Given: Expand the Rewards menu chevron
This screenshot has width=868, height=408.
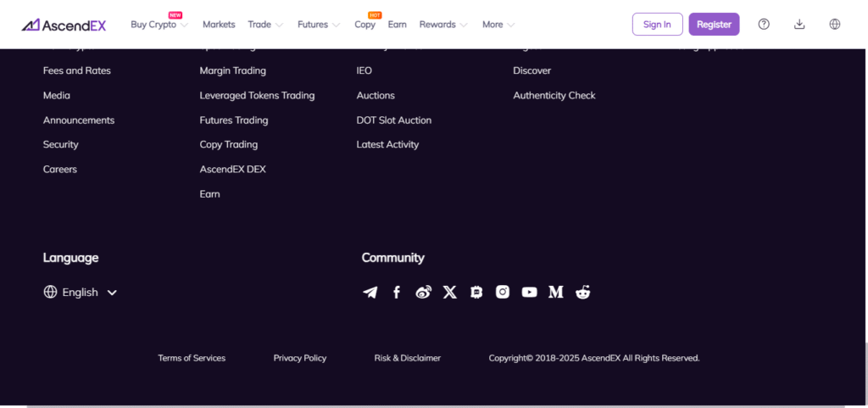Looking at the screenshot, I should pyautogui.click(x=464, y=25).
